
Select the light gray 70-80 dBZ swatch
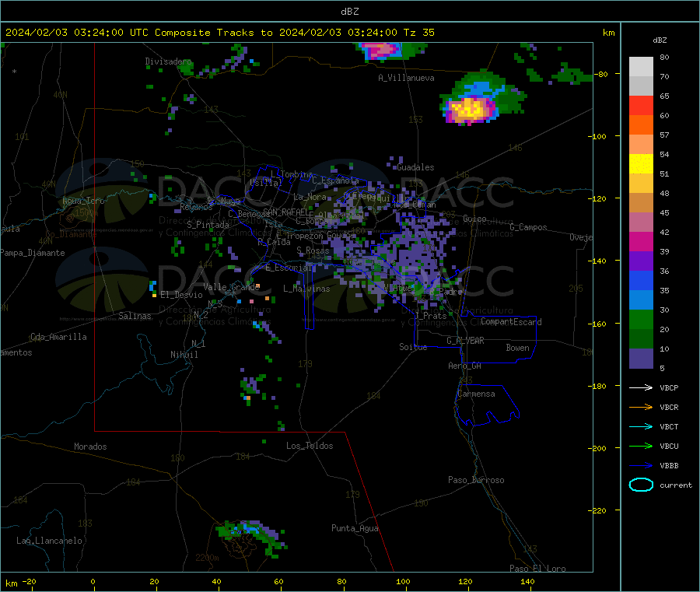tap(641, 67)
